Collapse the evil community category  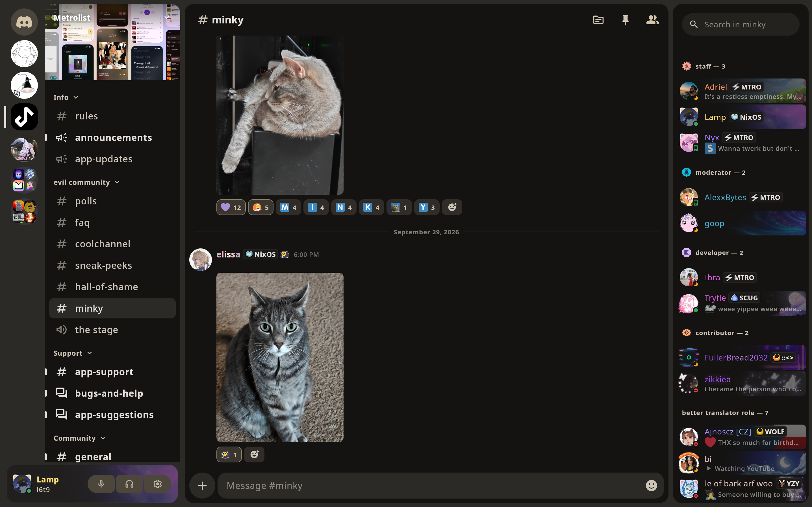coord(86,182)
